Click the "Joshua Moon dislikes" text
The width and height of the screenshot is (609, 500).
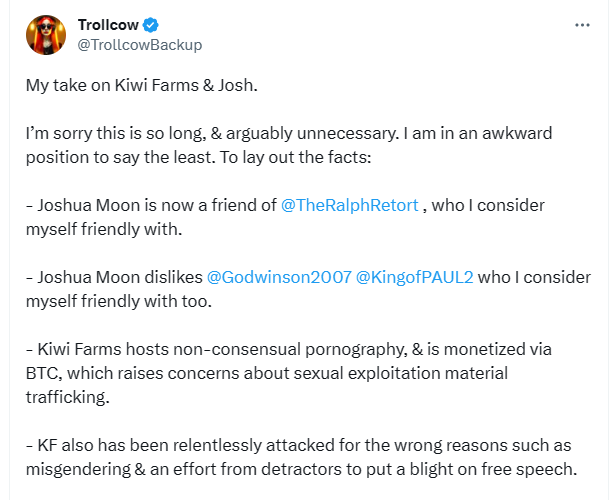coord(118,277)
